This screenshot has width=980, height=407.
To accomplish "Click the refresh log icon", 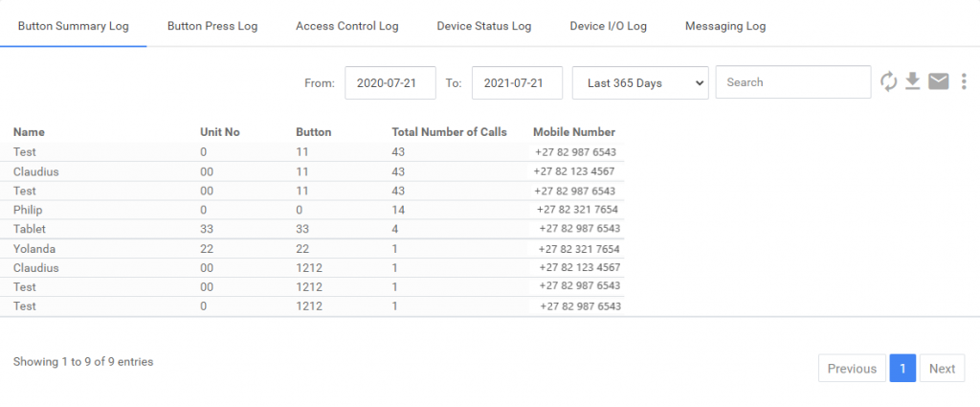I will tap(889, 82).
